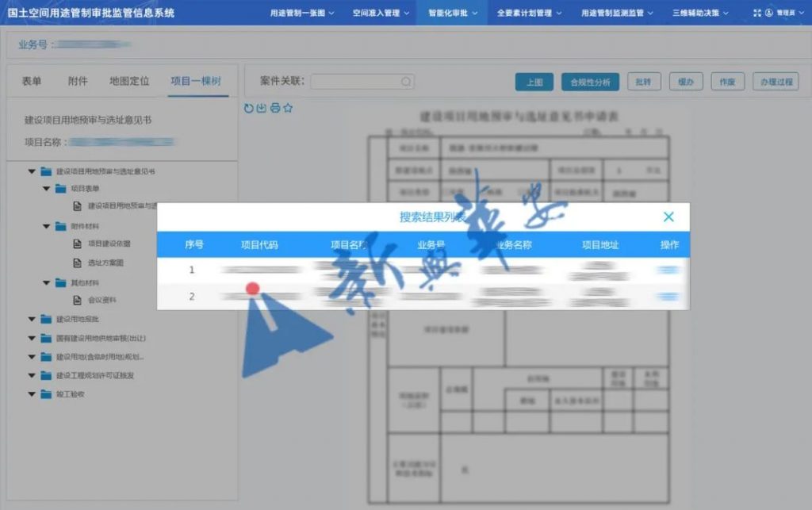Open the 管理员 user account menu
Screen dimensions: 812x510
(x=785, y=13)
